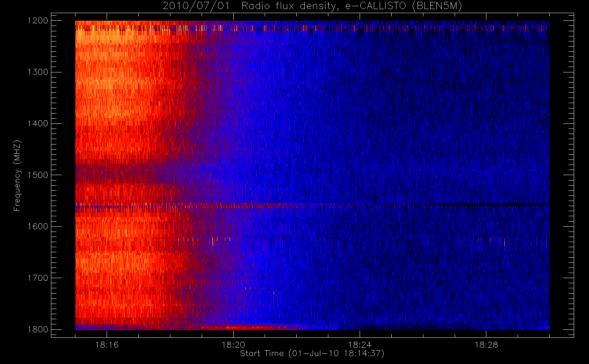The height and width of the screenshot is (364, 589).
Task: Select the 1800 frequency tick label
Action: click(38, 329)
